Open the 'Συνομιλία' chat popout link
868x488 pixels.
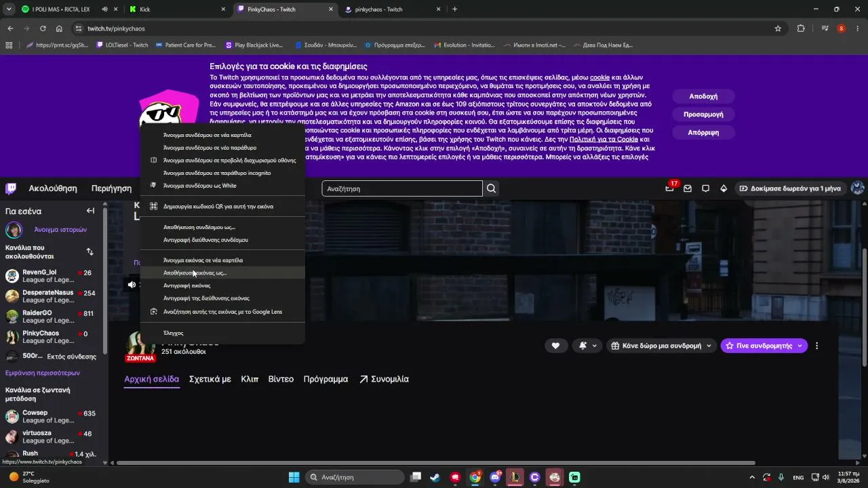[384, 379]
